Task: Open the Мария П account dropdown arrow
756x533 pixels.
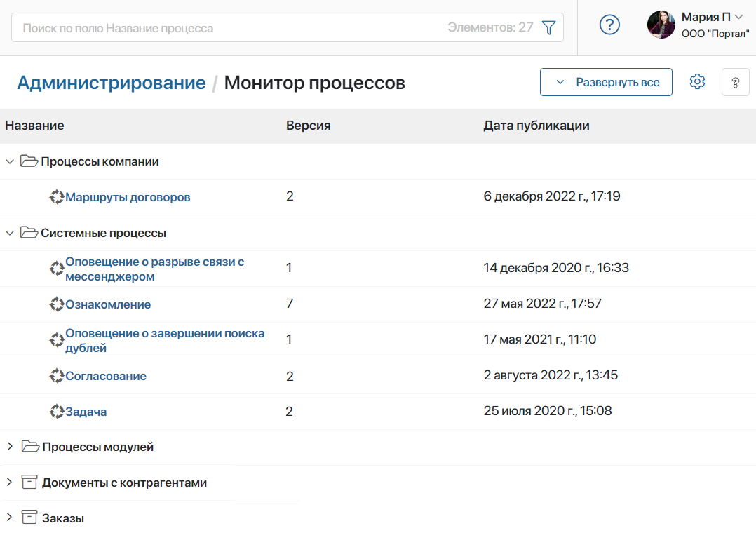Action: pos(738,17)
